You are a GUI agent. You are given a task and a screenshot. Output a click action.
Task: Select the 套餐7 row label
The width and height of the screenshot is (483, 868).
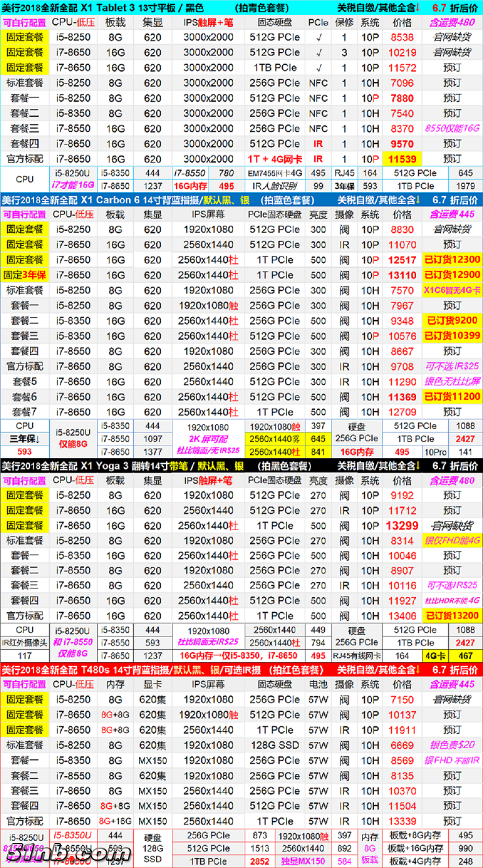pyautogui.click(x=25, y=412)
